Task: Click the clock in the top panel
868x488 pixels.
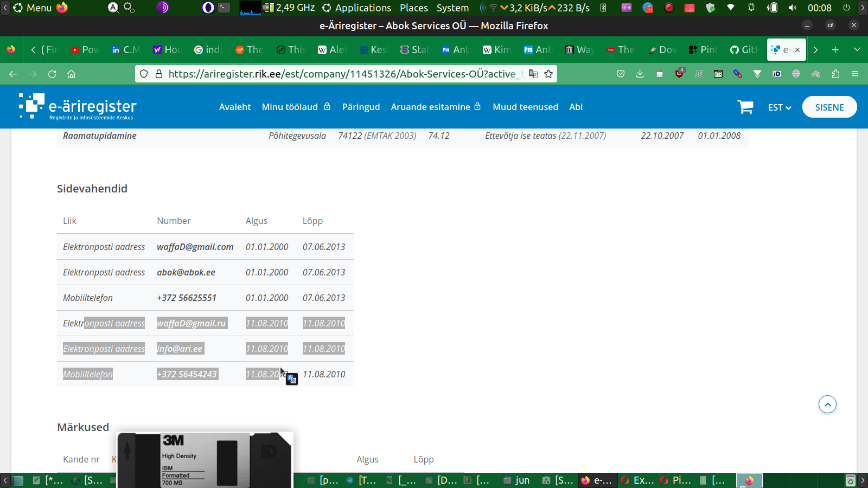Action: point(819,8)
